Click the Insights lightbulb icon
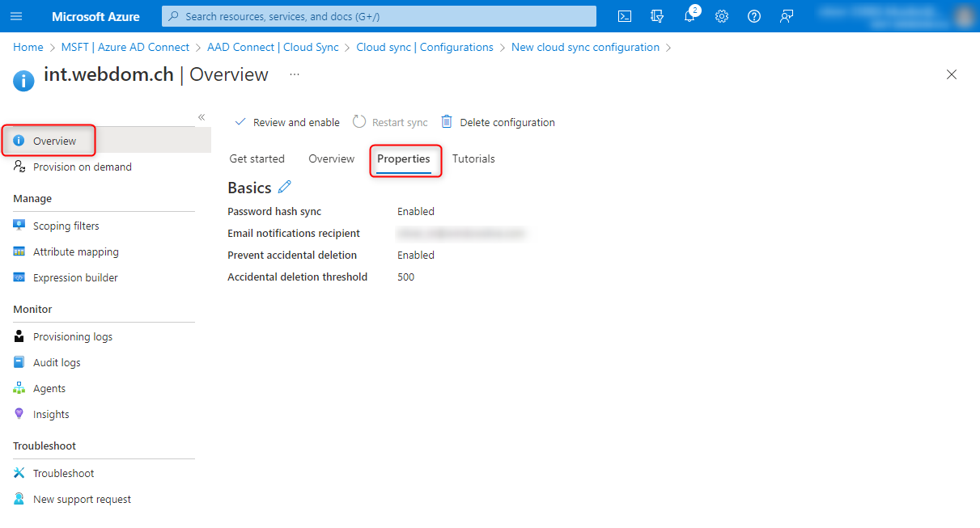This screenshot has width=980, height=528. click(19, 414)
